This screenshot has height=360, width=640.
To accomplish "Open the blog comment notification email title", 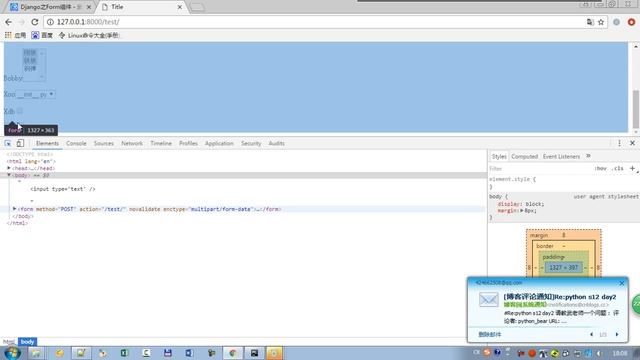I will coord(560,297).
